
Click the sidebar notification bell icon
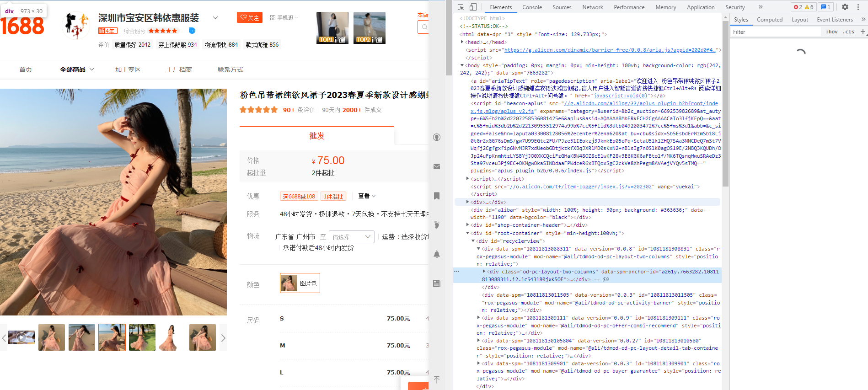pyautogui.click(x=437, y=254)
